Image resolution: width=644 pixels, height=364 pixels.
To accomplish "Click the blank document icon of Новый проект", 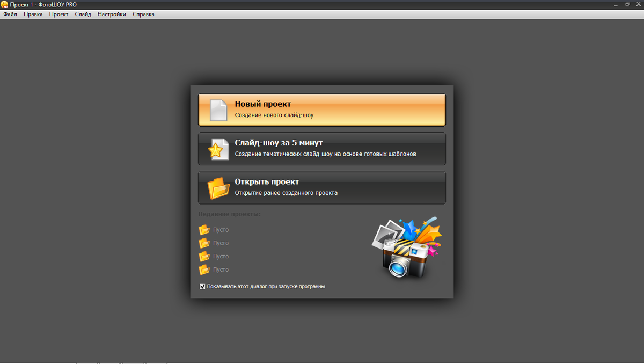I will (218, 110).
